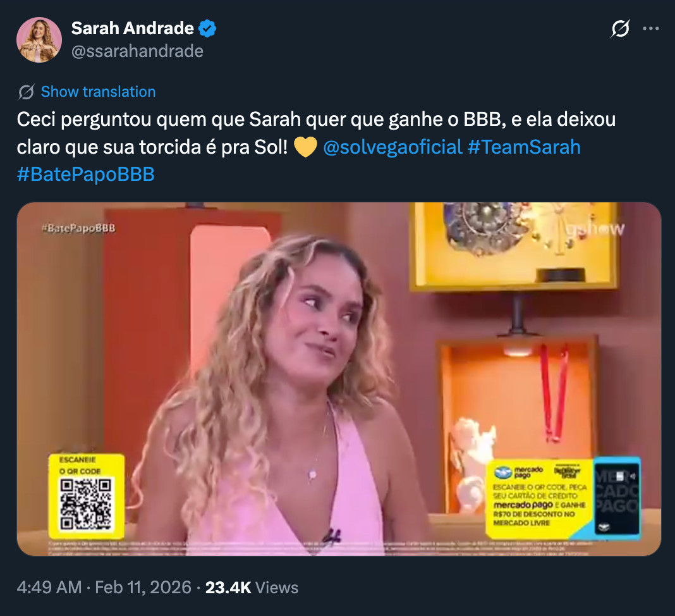Click the @ssarahandrade handle
Screen dimensions: 675x616
[137, 51]
